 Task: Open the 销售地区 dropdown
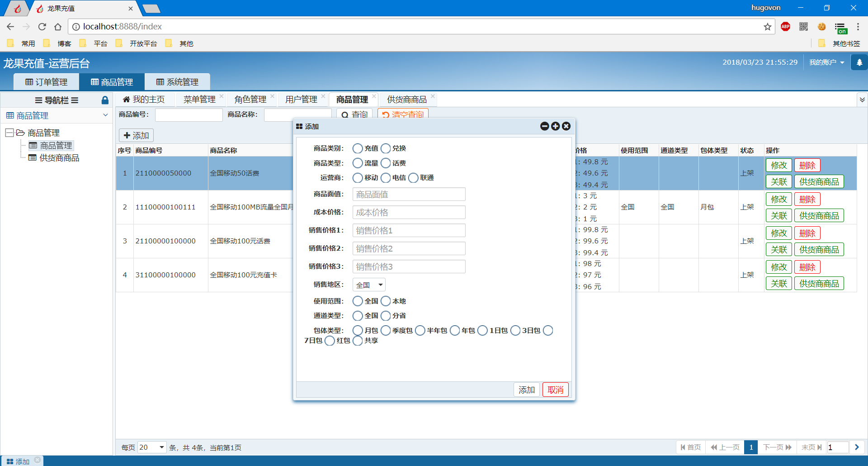pos(369,285)
